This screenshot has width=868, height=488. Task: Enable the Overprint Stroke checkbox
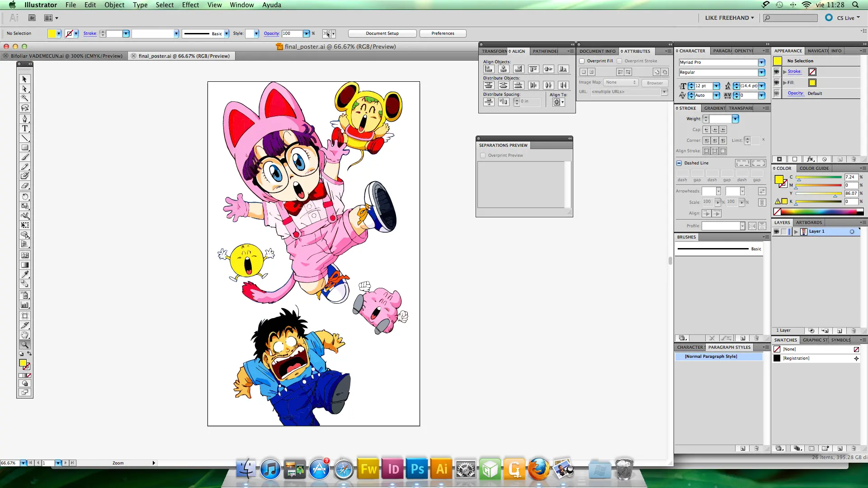(x=620, y=61)
